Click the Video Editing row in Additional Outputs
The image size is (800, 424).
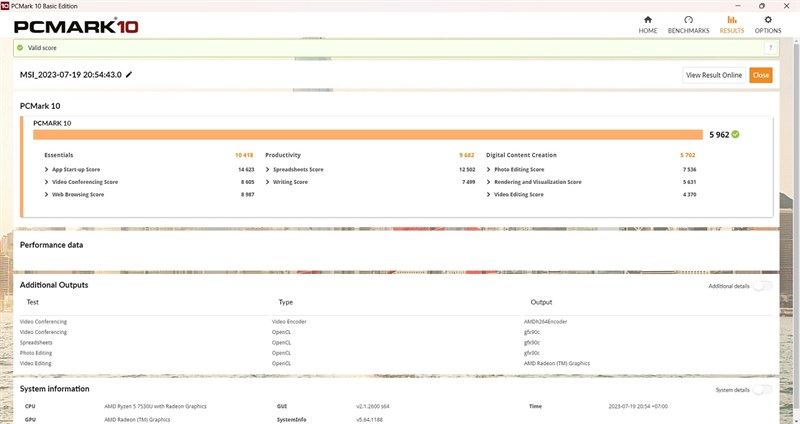[x=36, y=363]
